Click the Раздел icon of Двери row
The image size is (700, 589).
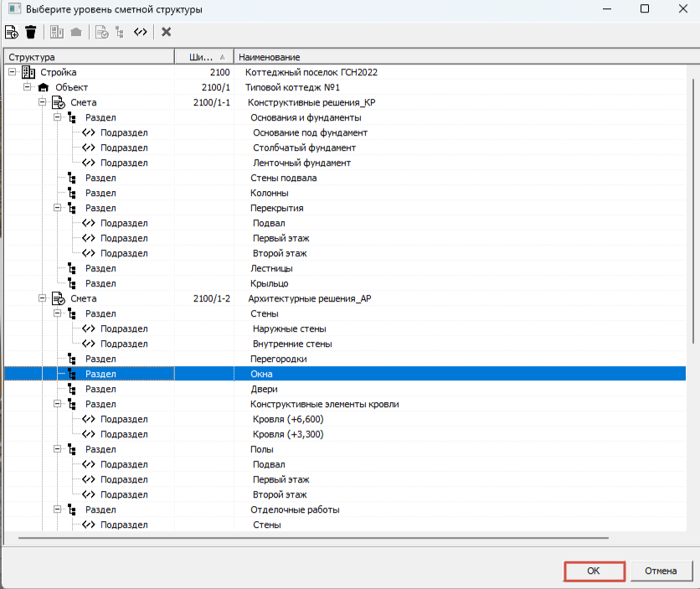click(x=72, y=389)
